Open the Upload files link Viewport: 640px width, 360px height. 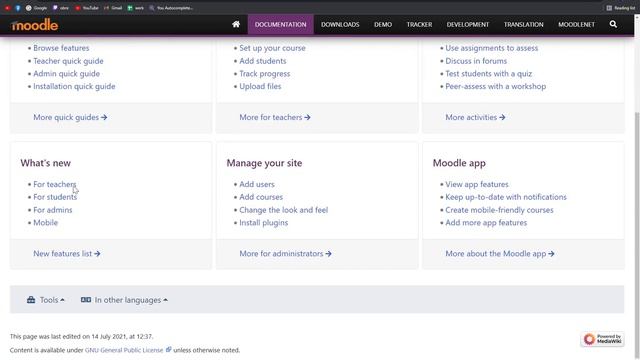(260, 86)
